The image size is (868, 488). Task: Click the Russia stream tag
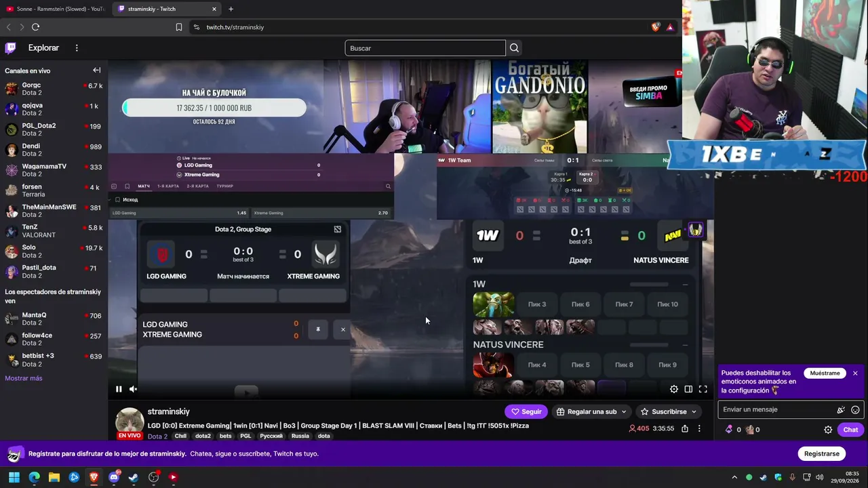coord(300,436)
